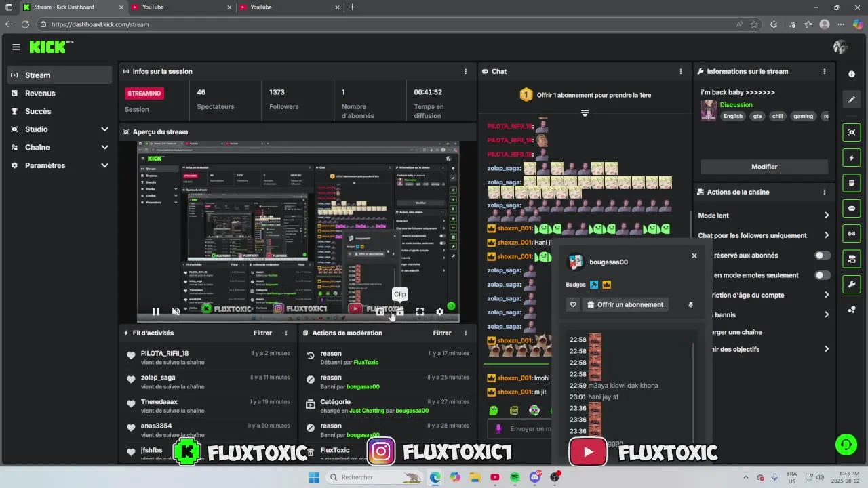This screenshot has height=488, width=868.
Task: Open Fil d'activités options menu
Action: pos(286,333)
